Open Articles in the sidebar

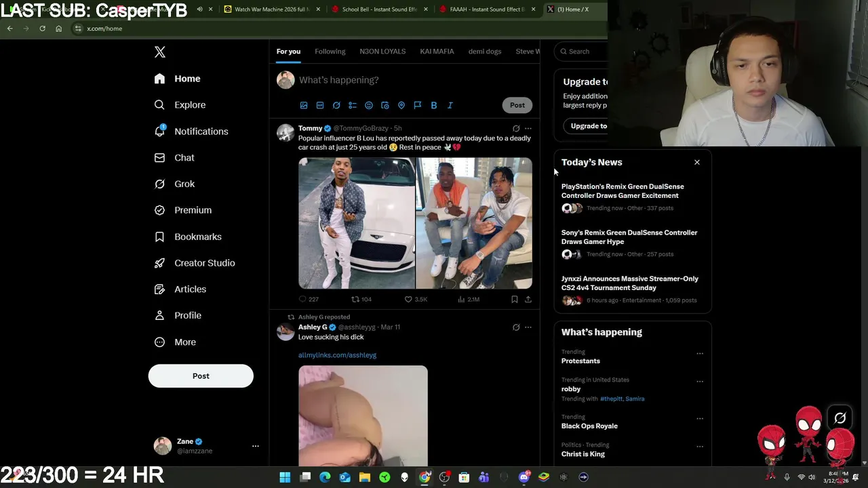tap(180, 289)
